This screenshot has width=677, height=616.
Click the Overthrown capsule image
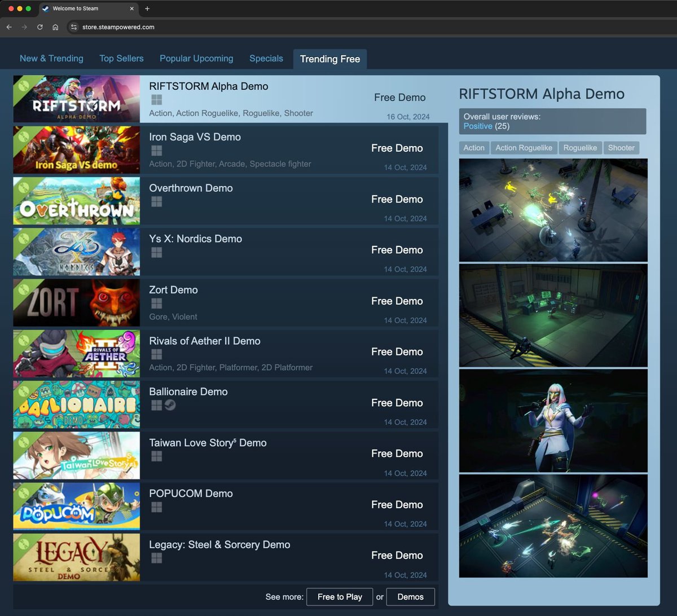77,201
